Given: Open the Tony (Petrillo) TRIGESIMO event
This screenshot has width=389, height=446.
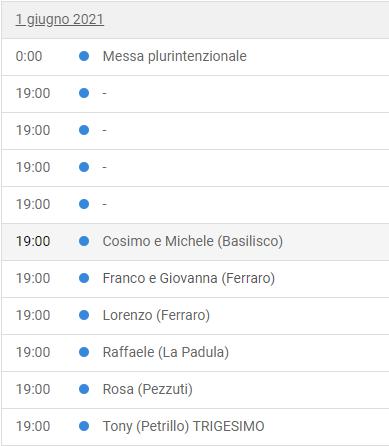Looking at the screenshot, I should [x=184, y=426].
